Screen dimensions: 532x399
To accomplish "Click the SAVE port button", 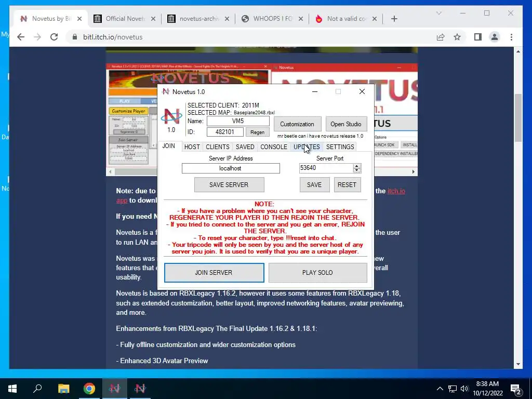I will pos(314,185).
